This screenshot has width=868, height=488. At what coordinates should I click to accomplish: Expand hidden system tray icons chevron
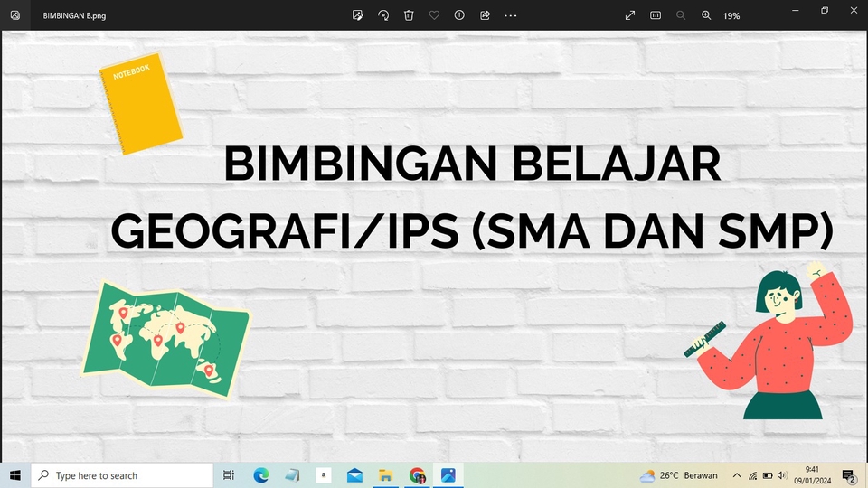click(737, 475)
